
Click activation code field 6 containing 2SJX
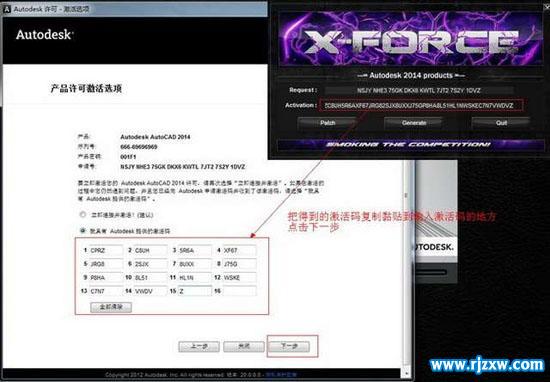point(150,264)
